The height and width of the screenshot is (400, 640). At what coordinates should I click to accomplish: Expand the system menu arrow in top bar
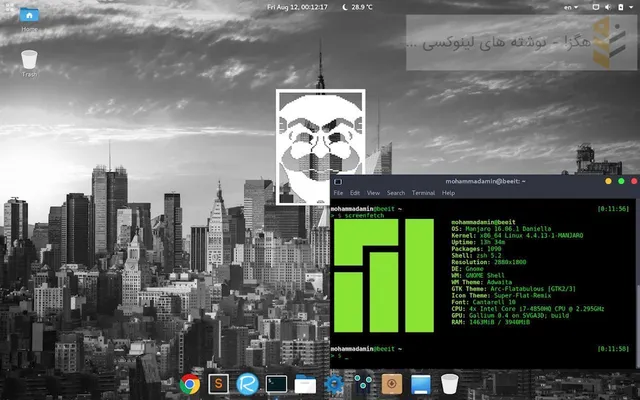pos(632,7)
